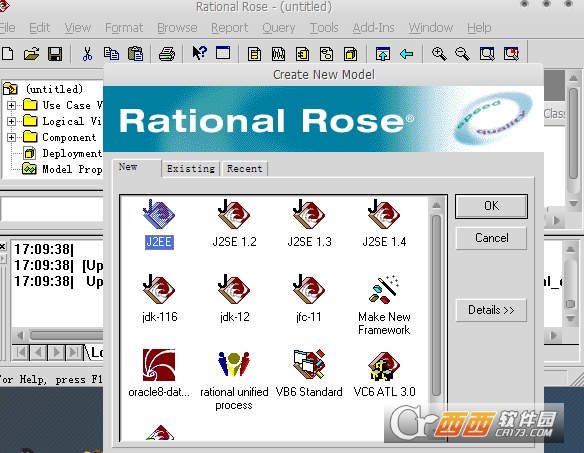The width and height of the screenshot is (584, 453).
Task: Click the Browse Parent toolbar icon
Action: pos(383,54)
